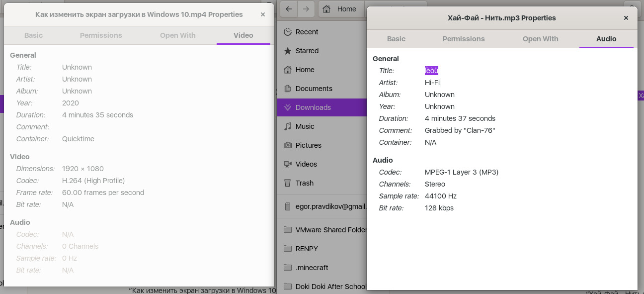Viewport: 644px width, 294px height.
Task: Click the Documents icon in sidebar
Action: tap(287, 89)
